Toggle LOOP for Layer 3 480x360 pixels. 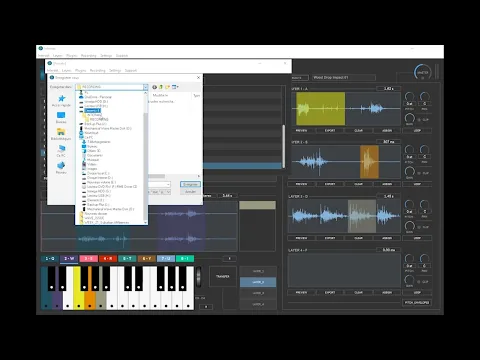(x=417, y=238)
